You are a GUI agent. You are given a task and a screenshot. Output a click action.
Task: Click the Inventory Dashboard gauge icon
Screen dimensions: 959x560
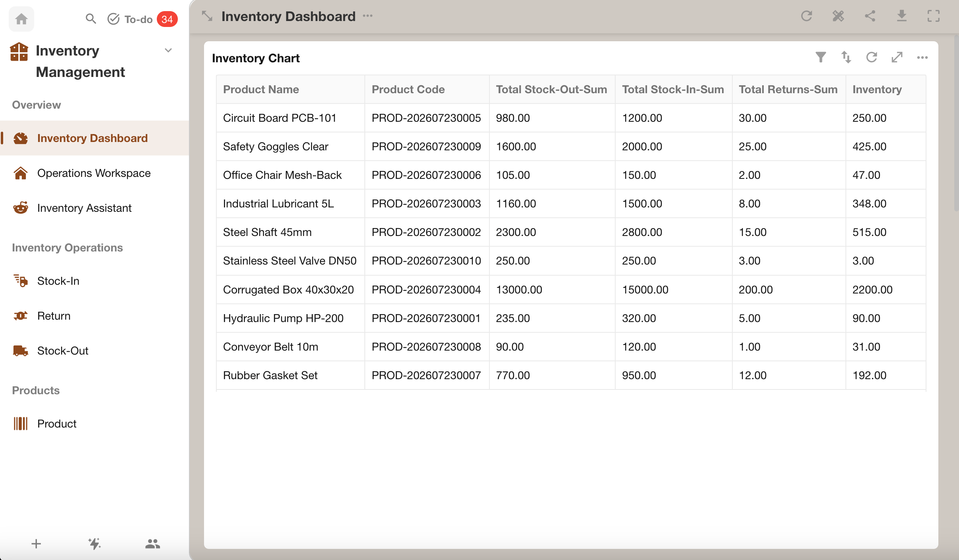coord(21,138)
